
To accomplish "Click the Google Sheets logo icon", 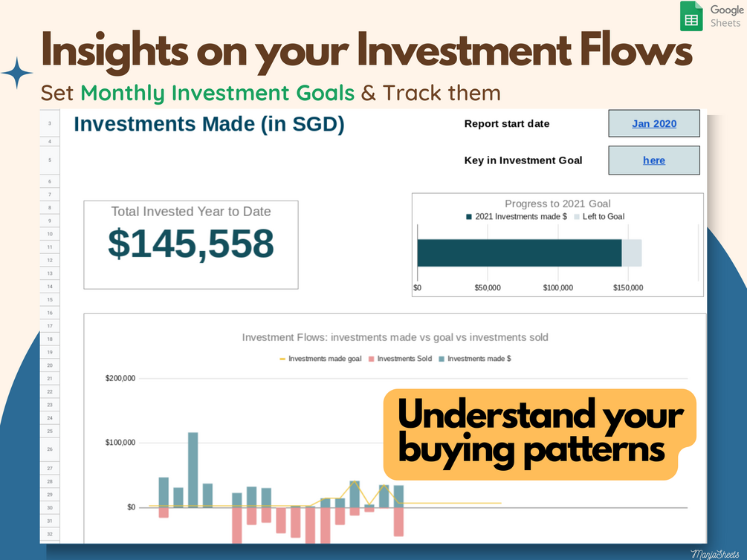I will 691,16.
